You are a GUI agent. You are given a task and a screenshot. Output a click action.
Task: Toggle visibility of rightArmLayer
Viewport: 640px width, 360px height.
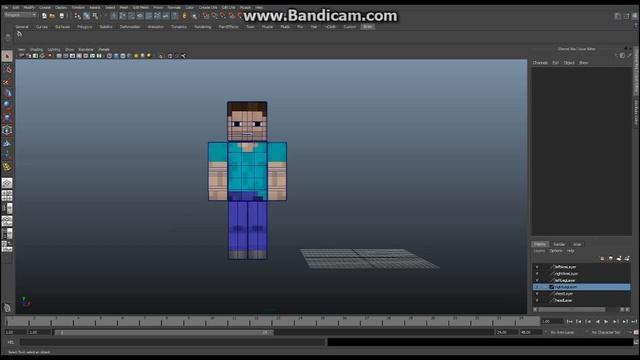click(537, 273)
